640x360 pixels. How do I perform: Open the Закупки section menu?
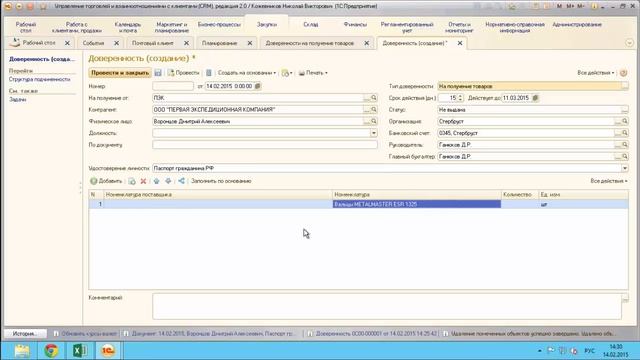click(x=267, y=24)
